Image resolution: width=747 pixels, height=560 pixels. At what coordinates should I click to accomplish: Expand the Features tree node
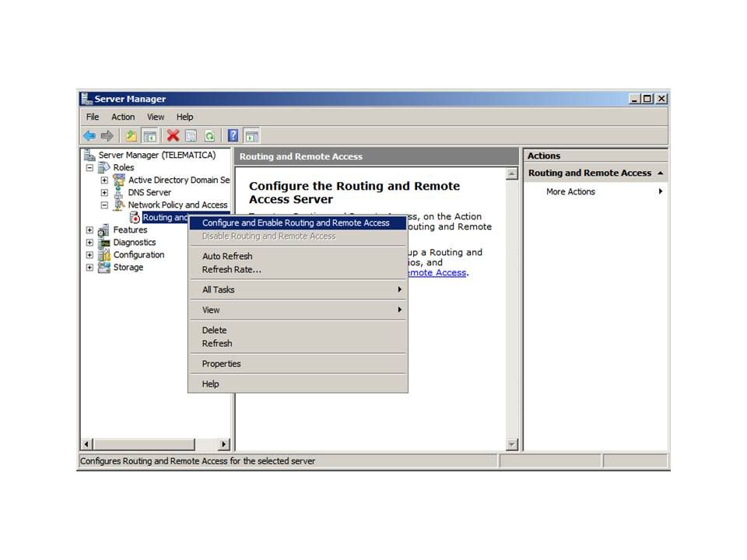[89, 230]
